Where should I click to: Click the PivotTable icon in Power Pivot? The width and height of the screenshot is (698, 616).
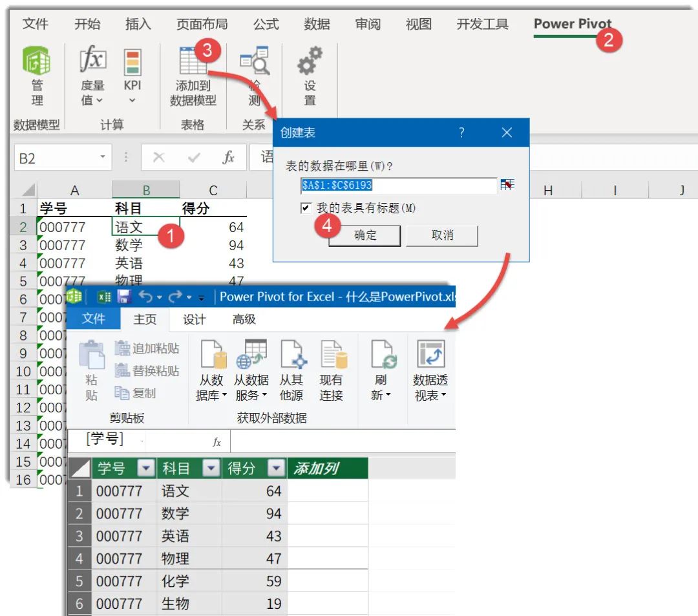[x=430, y=354]
